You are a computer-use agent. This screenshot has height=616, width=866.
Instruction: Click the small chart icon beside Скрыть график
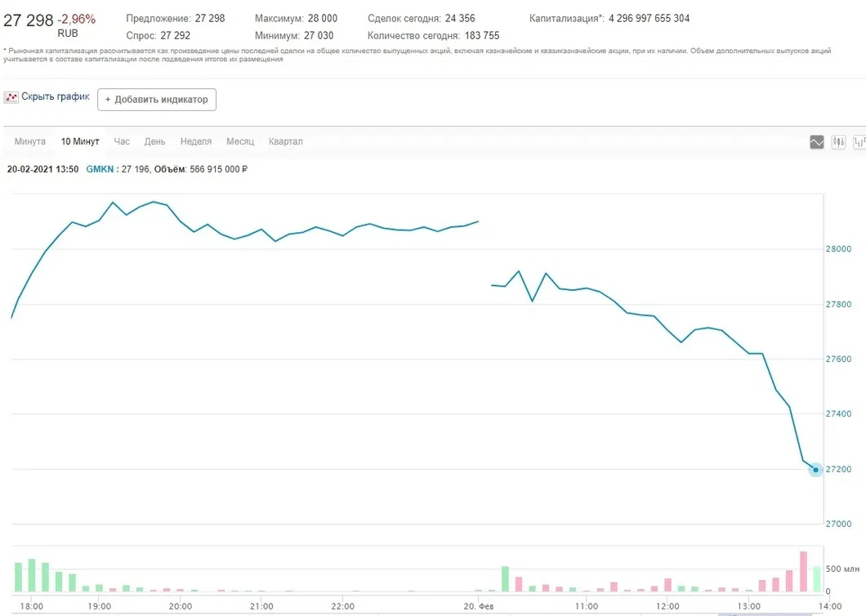point(11,97)
